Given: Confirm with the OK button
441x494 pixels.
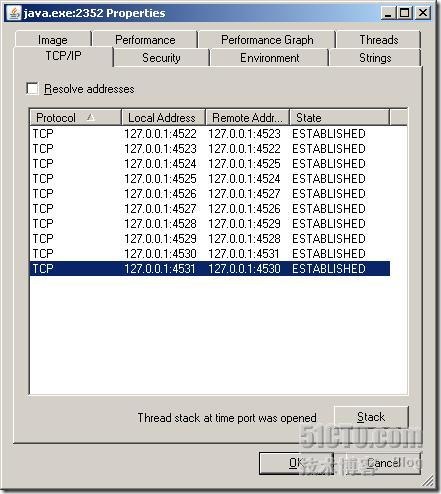Looking at the screenshot, I should click(296, 463).
